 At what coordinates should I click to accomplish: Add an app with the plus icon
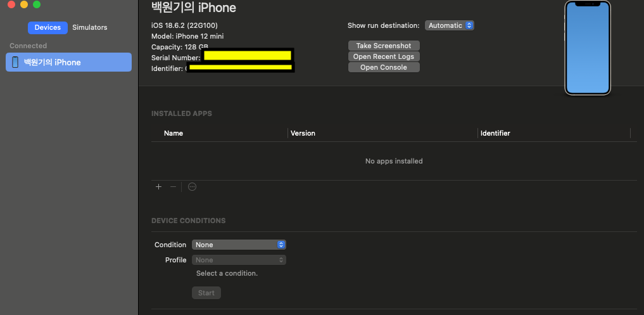pos(158,187)
